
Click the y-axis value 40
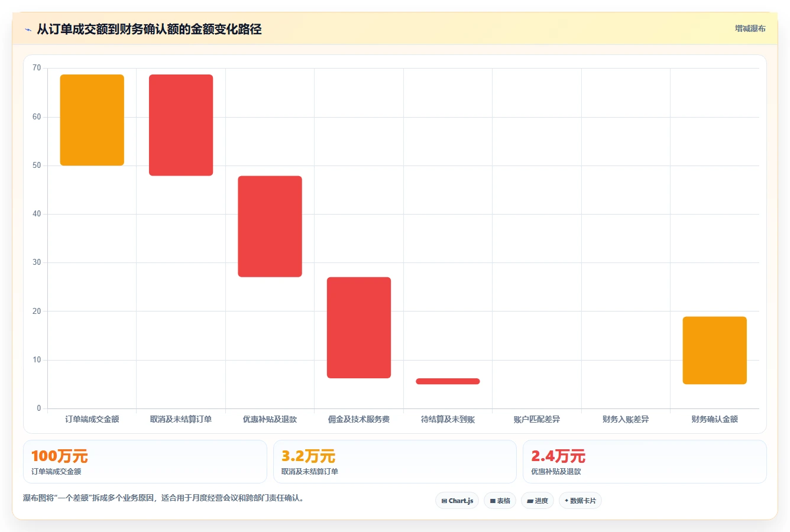pos(37,214)
